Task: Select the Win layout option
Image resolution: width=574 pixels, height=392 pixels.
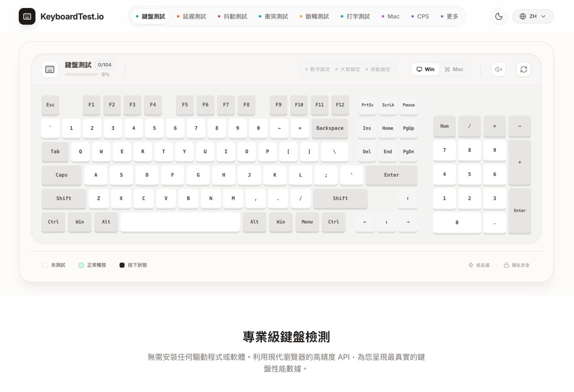Action: (425, 70)
